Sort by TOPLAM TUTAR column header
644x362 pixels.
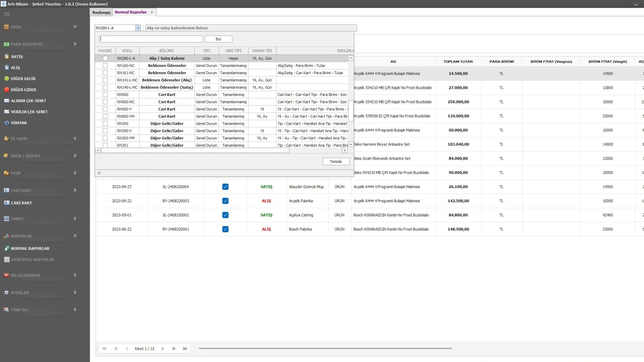458,62
